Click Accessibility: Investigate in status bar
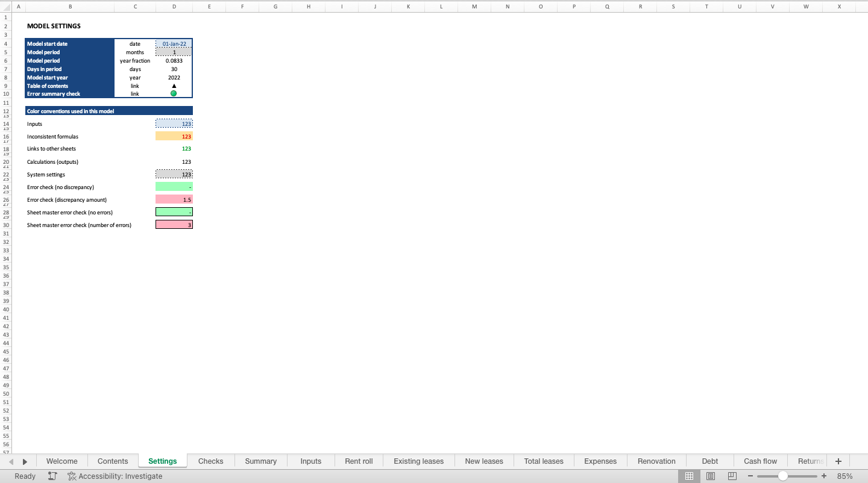868x483 pixels. 115,476
